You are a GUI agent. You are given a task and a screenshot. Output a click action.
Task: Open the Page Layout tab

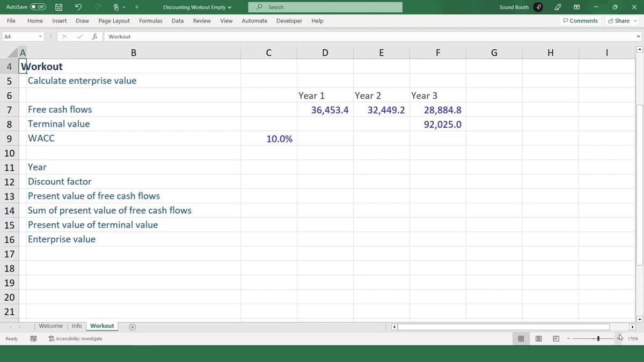click(x=114, y=21)
